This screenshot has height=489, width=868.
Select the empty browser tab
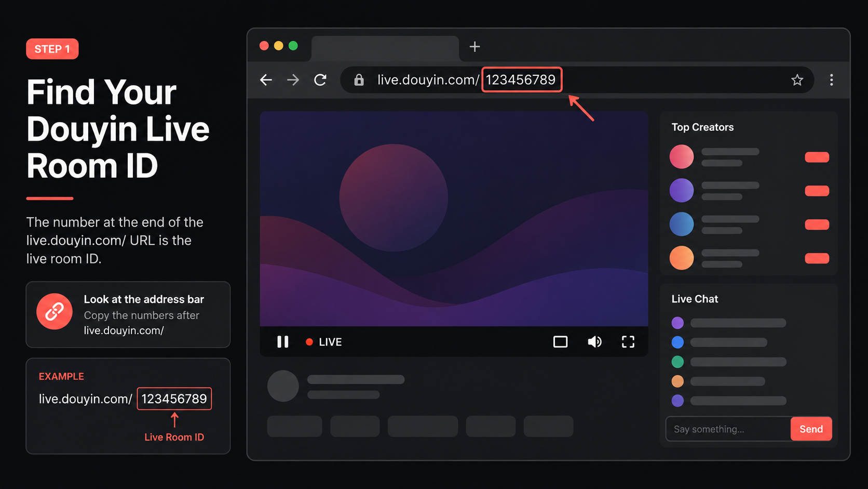click(385, 49)
